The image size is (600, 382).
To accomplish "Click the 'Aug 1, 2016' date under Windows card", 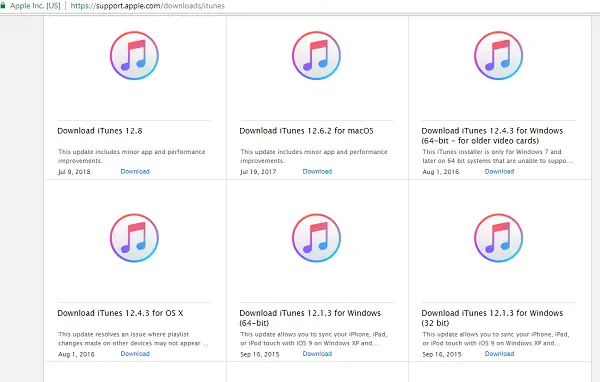I will coord(441,172).
